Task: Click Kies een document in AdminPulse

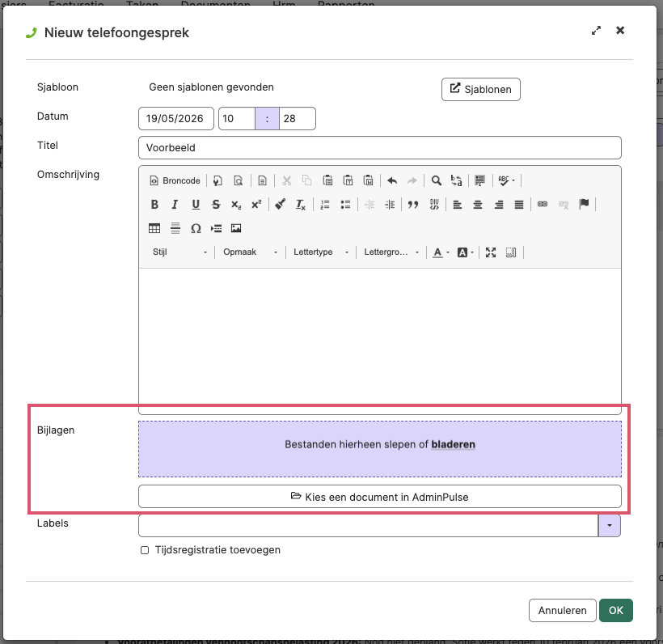Action: tap(380, 496)
